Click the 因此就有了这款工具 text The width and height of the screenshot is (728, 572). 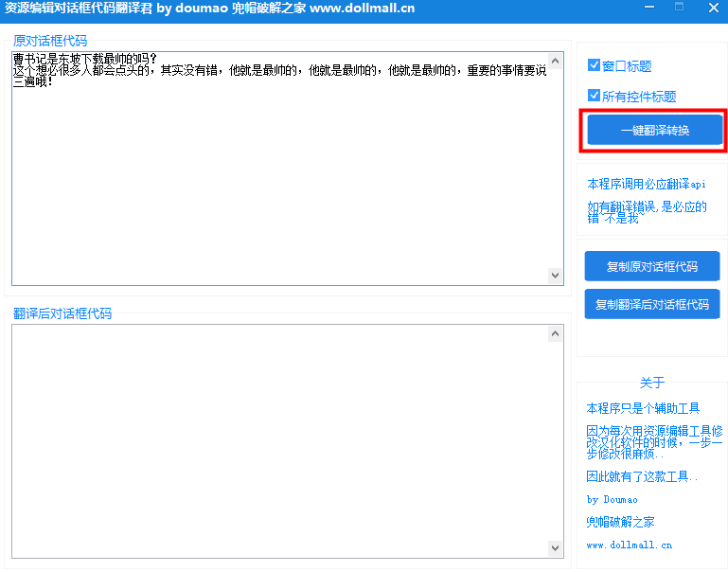pos(642,476)
